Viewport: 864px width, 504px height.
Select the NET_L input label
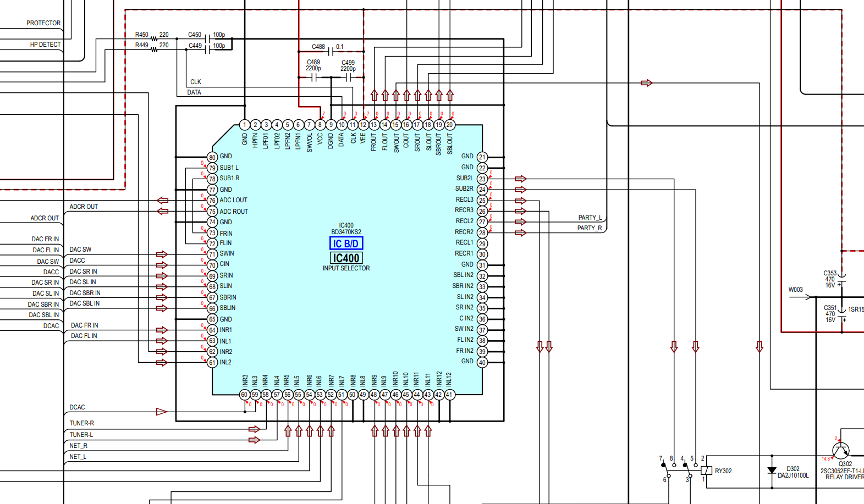click(78, 457)
